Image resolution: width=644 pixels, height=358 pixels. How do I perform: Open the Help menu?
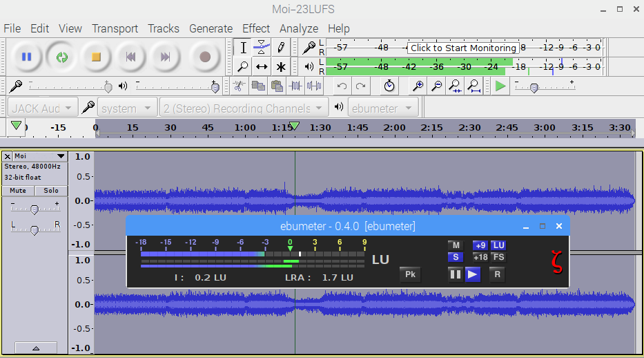pyautogui.click(x=338, y=28)
